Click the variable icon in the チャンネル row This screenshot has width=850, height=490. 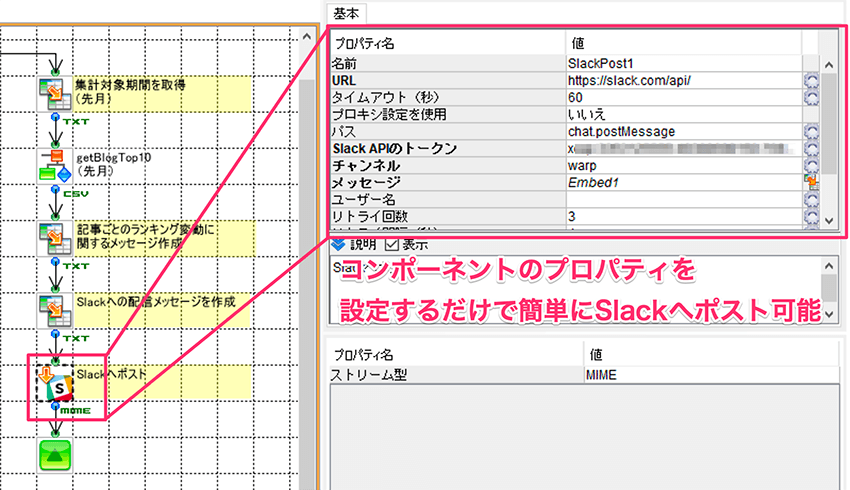coord(811,165)
